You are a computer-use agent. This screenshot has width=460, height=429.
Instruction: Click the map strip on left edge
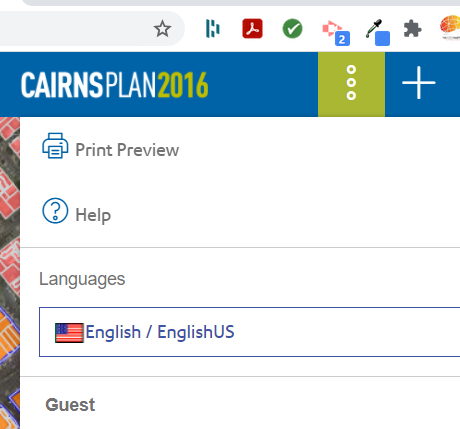[10, 273]
